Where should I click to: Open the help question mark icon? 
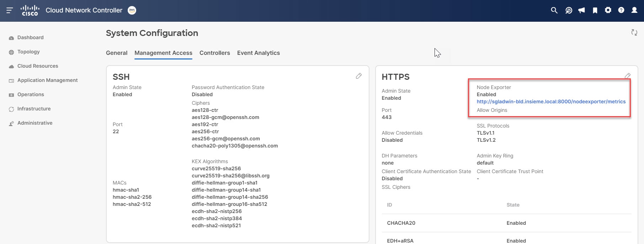pyautogui.click(x=621, y=10)
